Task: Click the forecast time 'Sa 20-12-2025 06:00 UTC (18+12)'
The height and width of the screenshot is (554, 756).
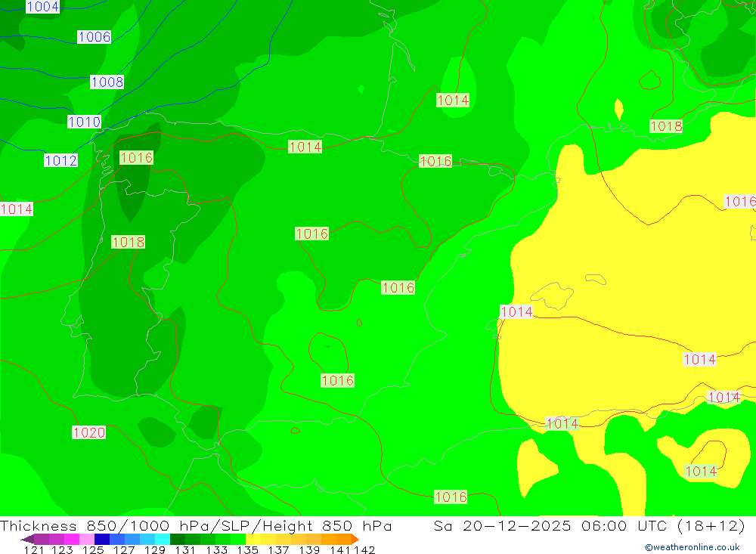Action: point(589,525)
